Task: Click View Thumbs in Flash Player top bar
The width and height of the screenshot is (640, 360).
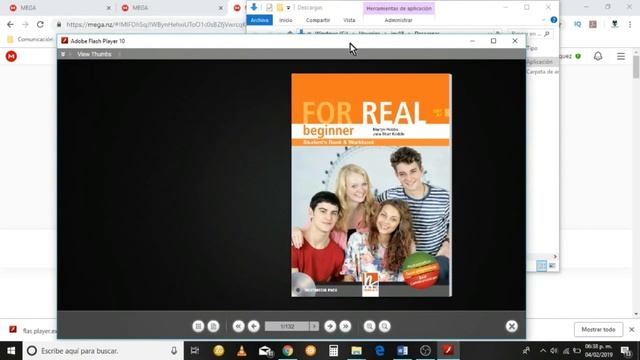Action: [x=94, y=54]
